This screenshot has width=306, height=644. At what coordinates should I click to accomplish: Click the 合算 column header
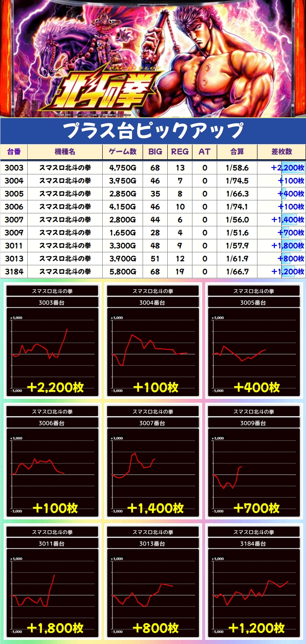click(x=237, y=152)
